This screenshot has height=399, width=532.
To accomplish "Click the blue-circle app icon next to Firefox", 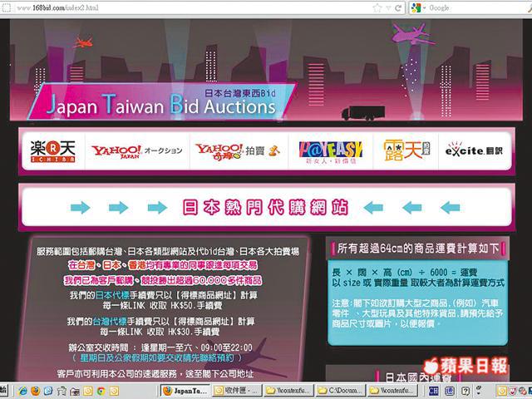I will pyautogui.click(x=48, y=391).
